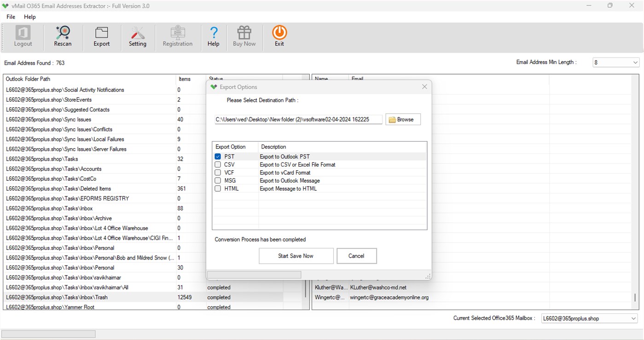This screenshot has height=340, width=644.
Task: Open the Help menu
Action: [x=29, y=17]
